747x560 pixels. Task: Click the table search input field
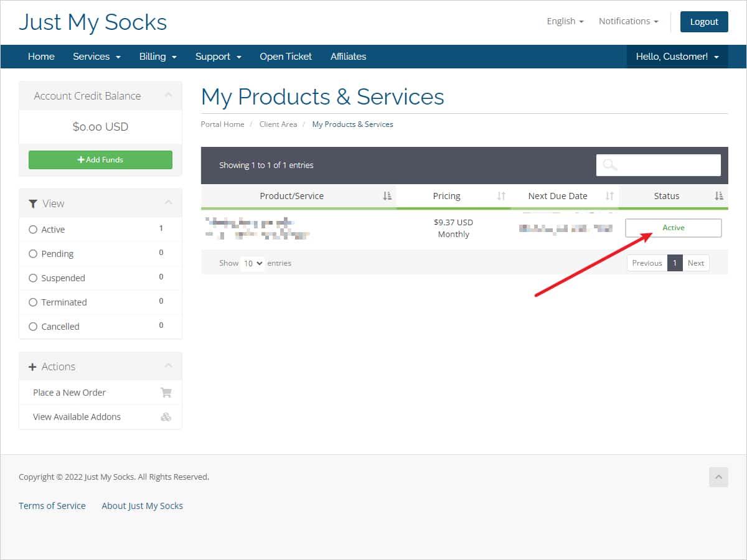[x=659, y=165]
